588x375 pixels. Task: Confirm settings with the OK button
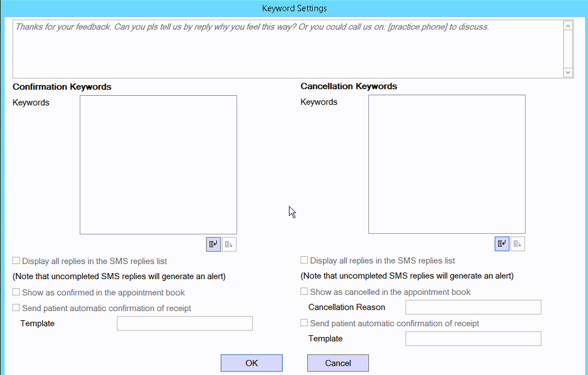pos(252,363)
